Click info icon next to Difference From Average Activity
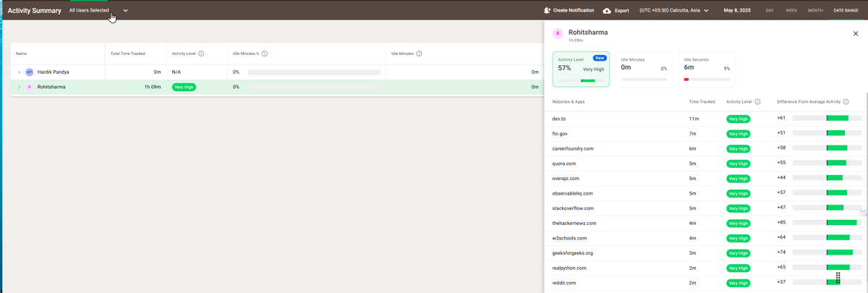 pos(846,102)
